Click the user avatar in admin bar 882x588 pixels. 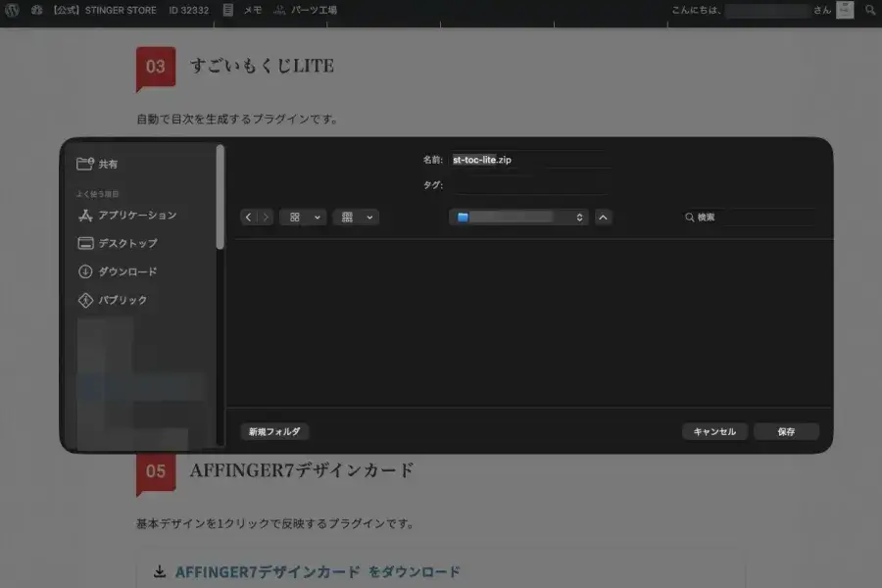pyautogui.click(x=845, y=10)
